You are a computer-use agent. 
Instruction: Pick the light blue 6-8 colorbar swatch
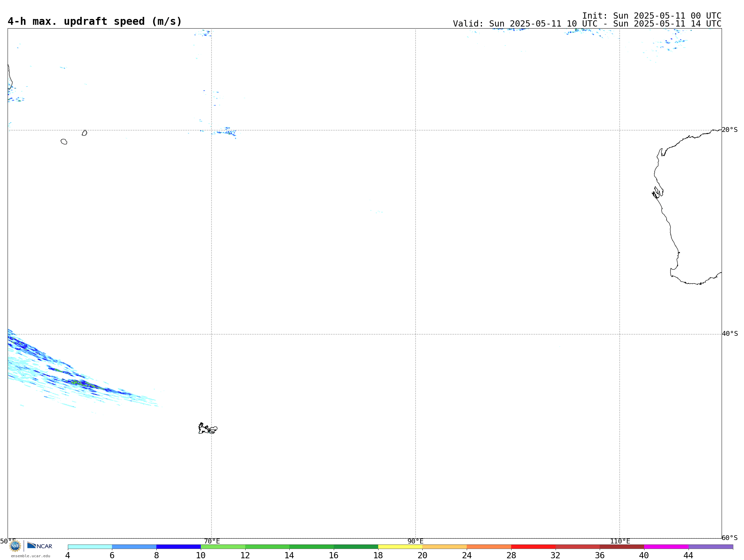coord(134,547)
